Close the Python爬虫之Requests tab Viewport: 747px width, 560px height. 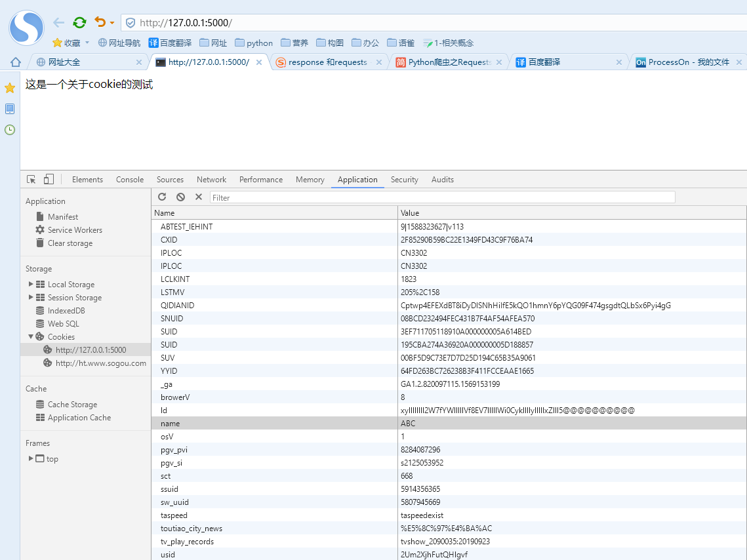(499, 62)
